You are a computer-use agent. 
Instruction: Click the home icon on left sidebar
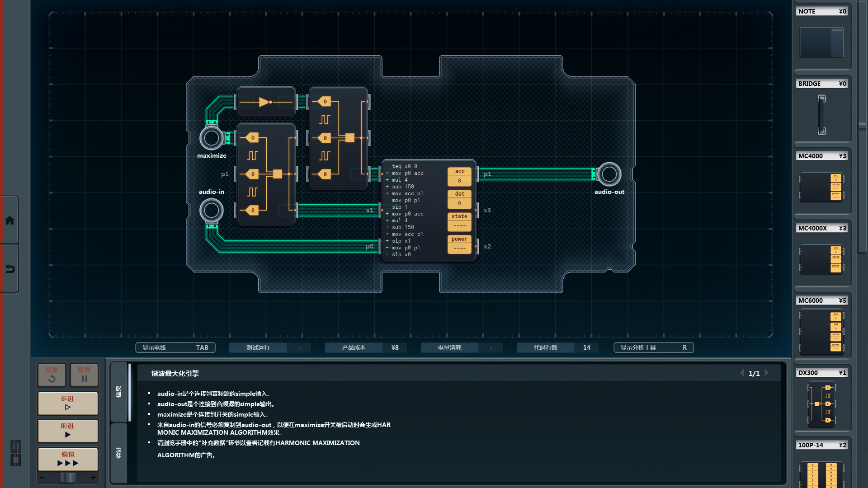9,221
